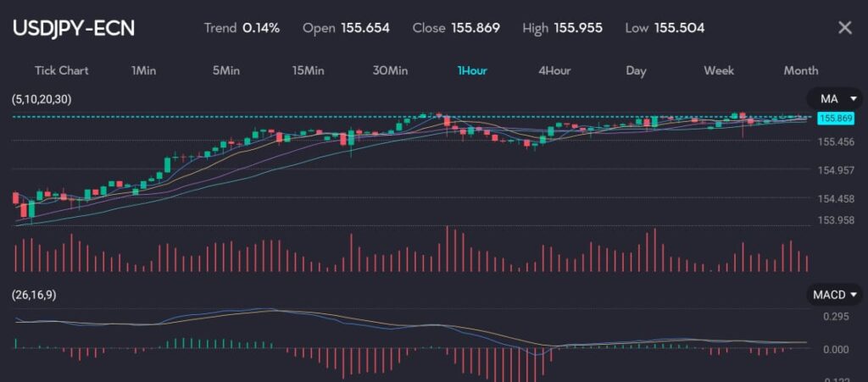
Task: Switch to the 4Hour timeframe
Action: [554, 70]
